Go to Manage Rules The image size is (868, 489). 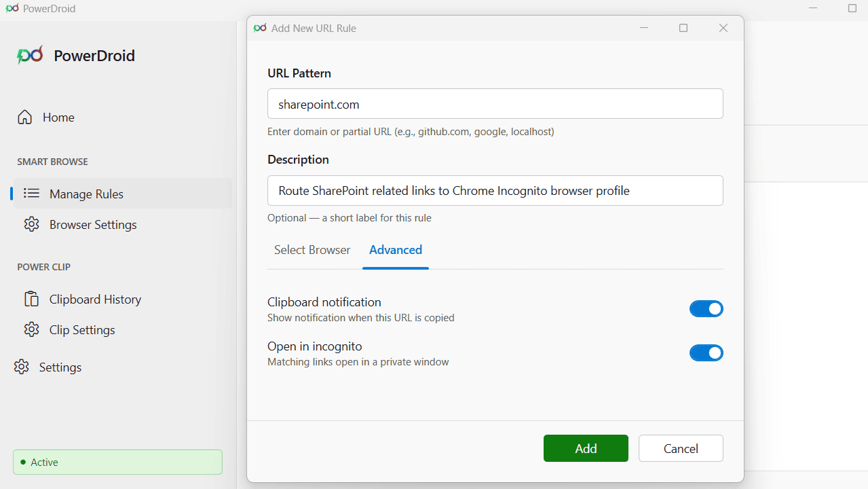pos(122,194)
